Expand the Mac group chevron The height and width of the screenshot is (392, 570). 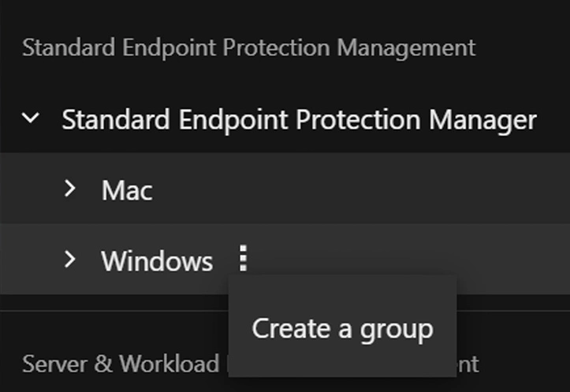coord(69,189)
